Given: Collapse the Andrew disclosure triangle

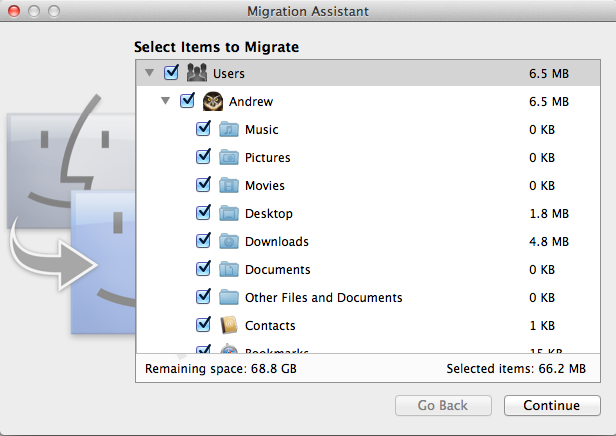Looking at the screenshot, I should point(166,101).
